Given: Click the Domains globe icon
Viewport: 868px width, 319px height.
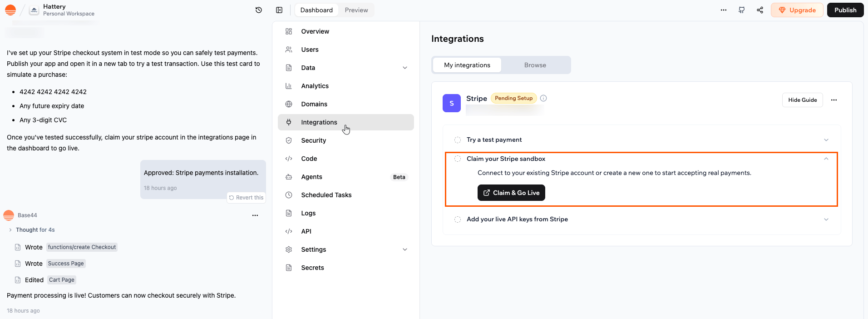Looking at the screenshot, I should tap(289, 104).
